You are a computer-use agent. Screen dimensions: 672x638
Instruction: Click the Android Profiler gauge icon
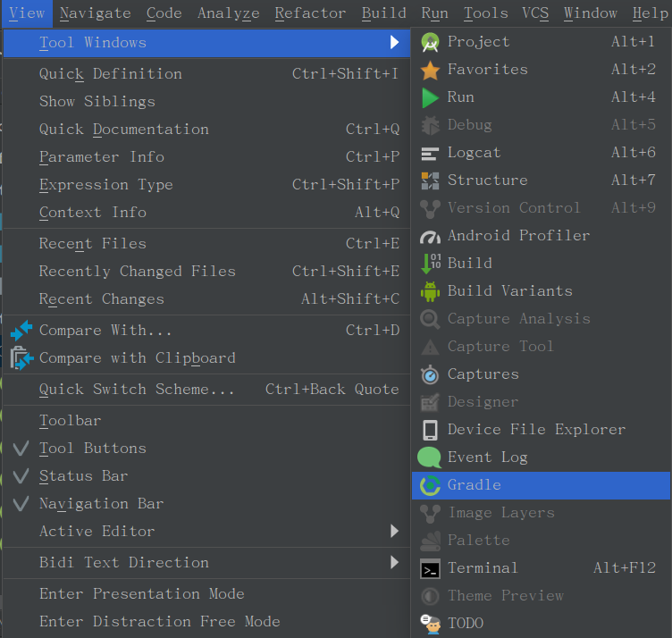430,237
